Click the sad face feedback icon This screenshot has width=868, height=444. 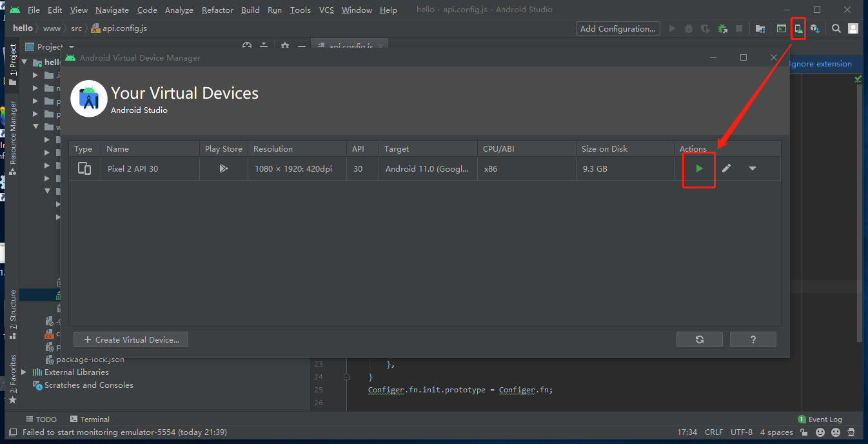pos(836,432)
